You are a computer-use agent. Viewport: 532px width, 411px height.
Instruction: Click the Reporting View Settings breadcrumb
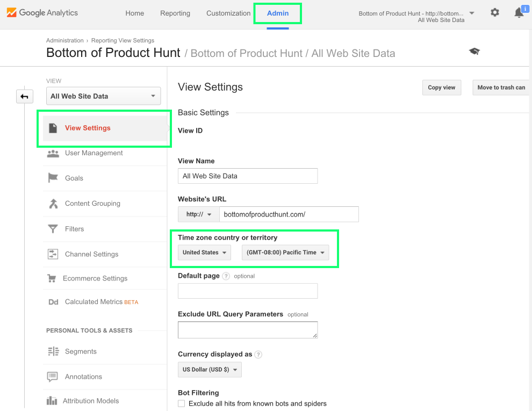[x=123, y=40]
